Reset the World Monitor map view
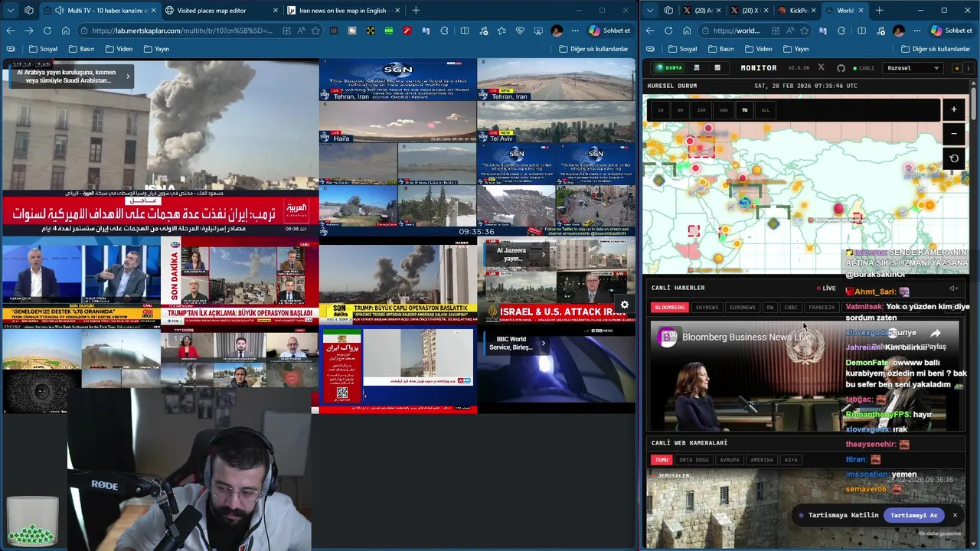The height and width of the screenshot is (551, 980). click(954, 158)
